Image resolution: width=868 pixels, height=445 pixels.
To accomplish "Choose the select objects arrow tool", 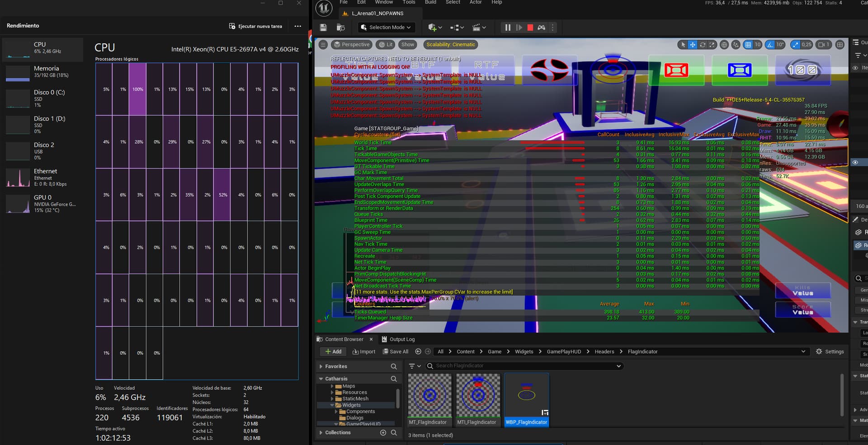I will tap(683, 45).
